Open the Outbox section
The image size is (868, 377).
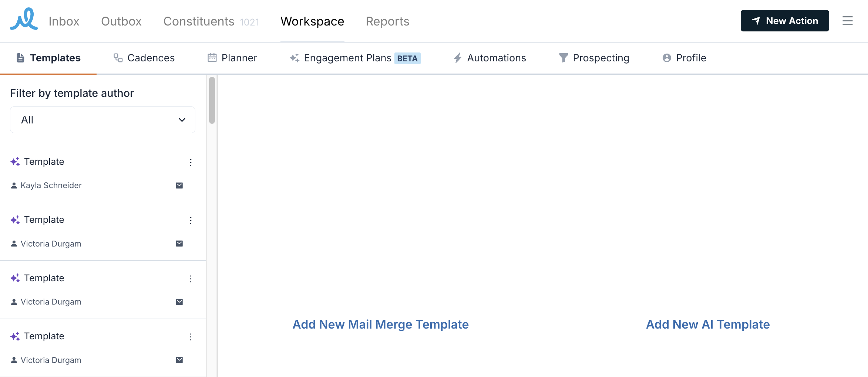coord(121,21)
